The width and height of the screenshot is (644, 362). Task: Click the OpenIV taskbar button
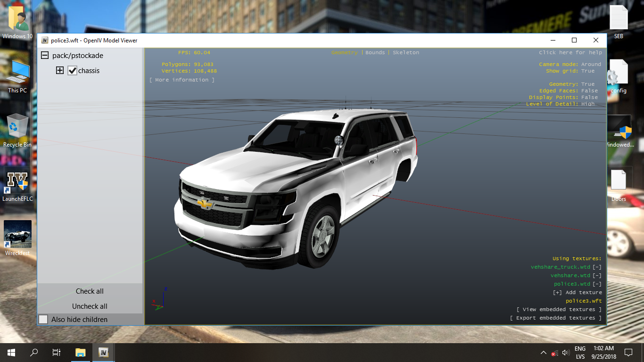point(104,353)
